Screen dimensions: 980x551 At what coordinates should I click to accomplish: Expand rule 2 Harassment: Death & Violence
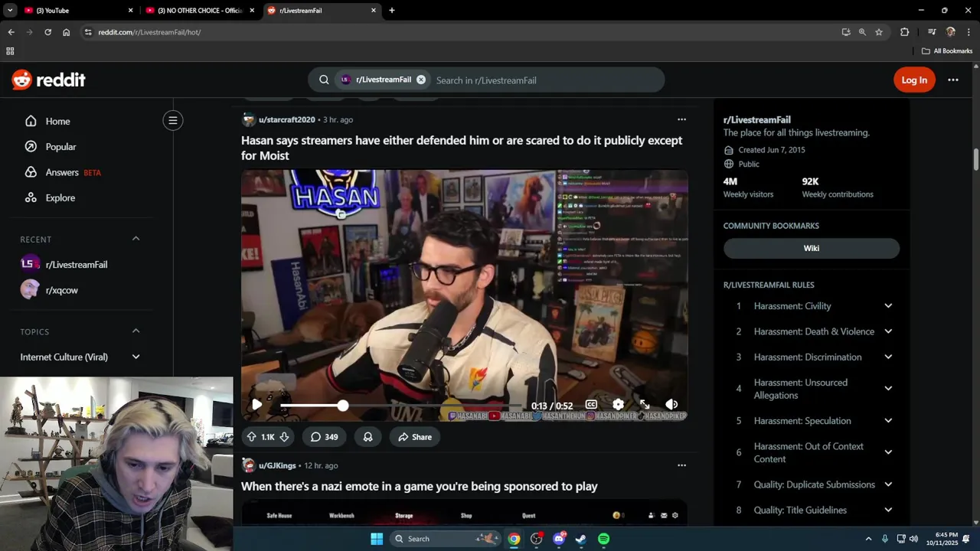point(888,331)
